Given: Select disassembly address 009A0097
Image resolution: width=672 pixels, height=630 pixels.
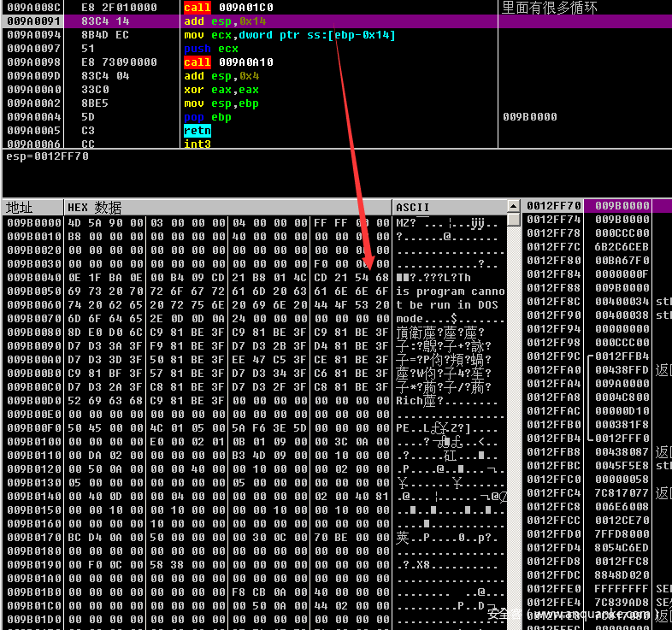Looking at the screenshot, I should coord(34,49).
